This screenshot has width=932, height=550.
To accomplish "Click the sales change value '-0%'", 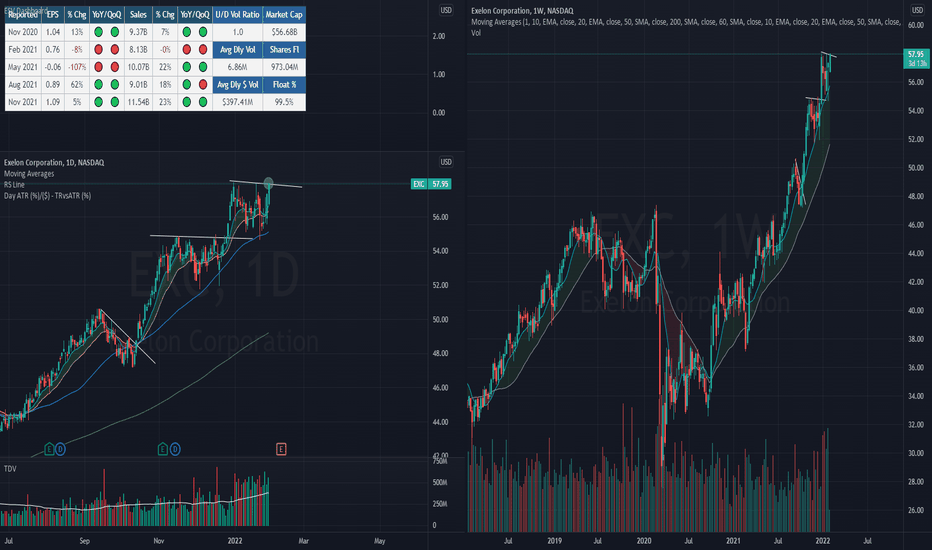I will tap(165, 49).
